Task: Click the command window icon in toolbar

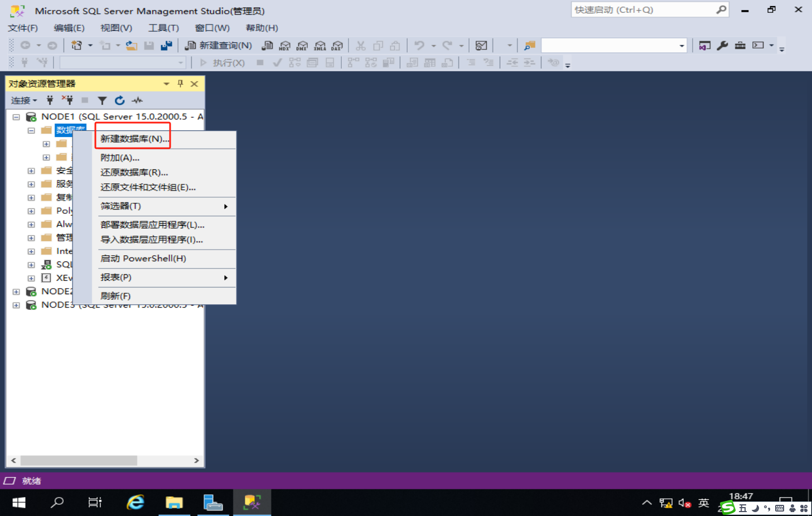Action: (x=758, y=46)
